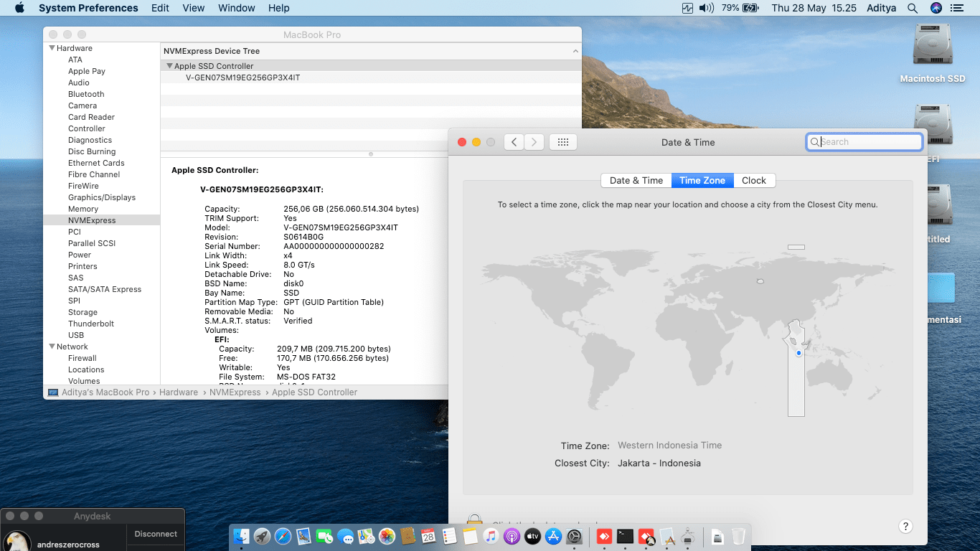Collapse the Hardware section in sidebar

pos(52,48)
